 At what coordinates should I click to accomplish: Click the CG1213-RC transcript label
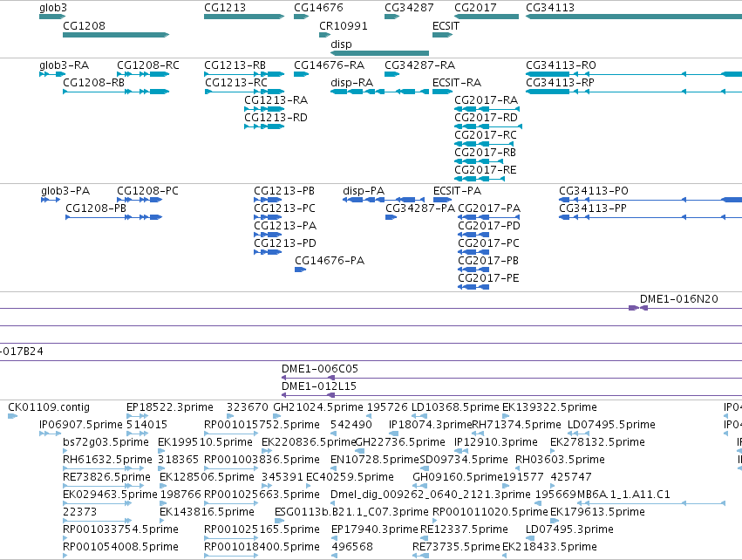point(235,82)
